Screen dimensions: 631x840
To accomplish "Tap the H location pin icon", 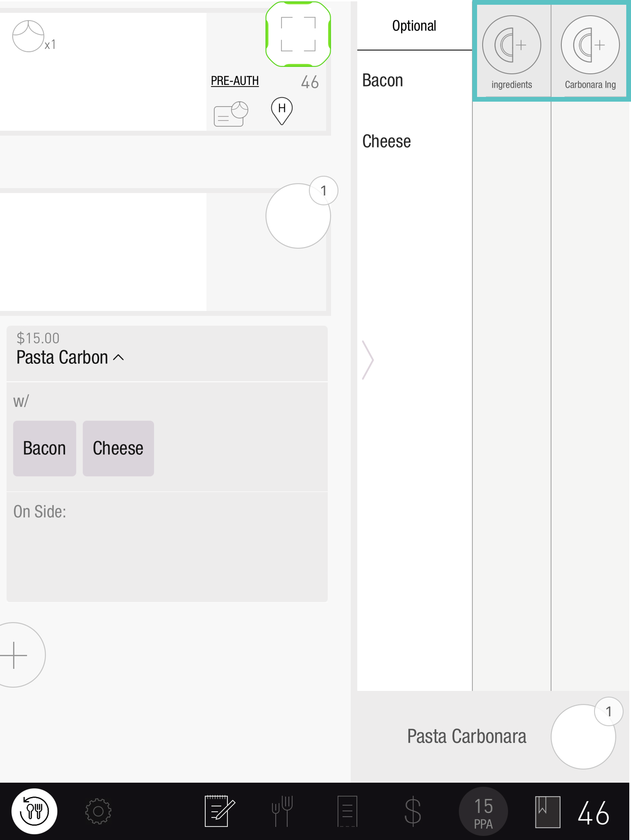I will click(281, 110).
